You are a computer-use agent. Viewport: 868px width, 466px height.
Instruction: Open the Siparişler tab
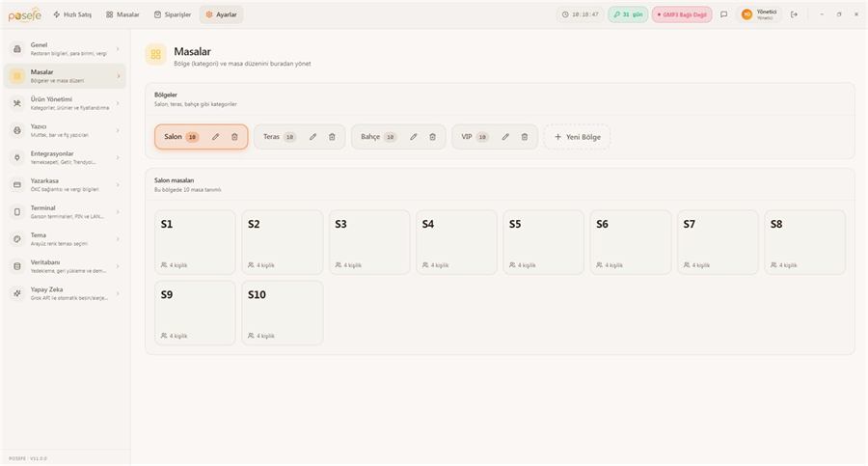point(173,14)
